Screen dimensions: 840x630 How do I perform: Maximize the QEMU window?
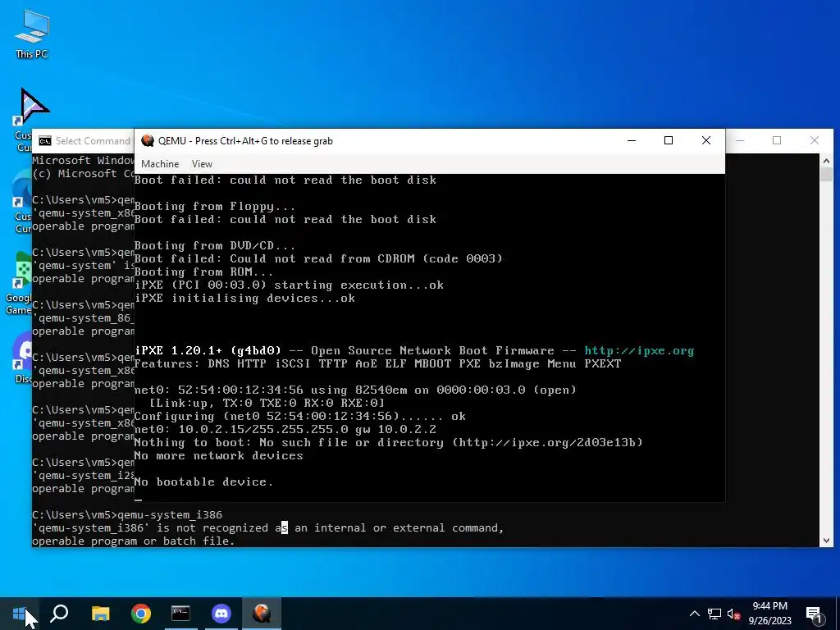click(x=669, y=140)
